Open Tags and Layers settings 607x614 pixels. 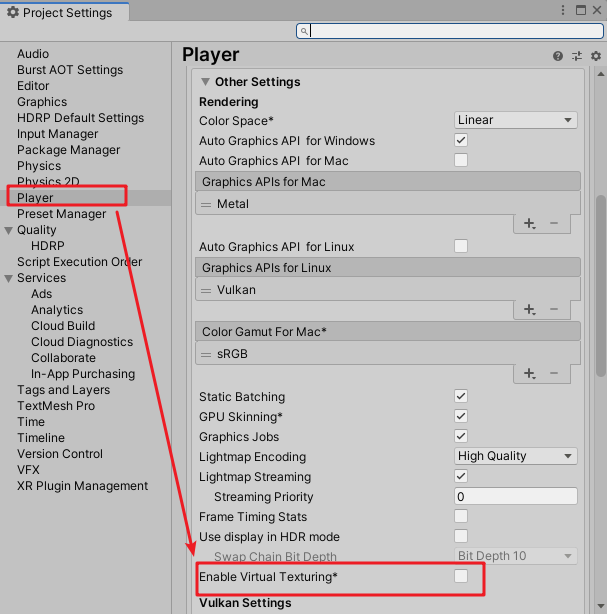point(63,390)
